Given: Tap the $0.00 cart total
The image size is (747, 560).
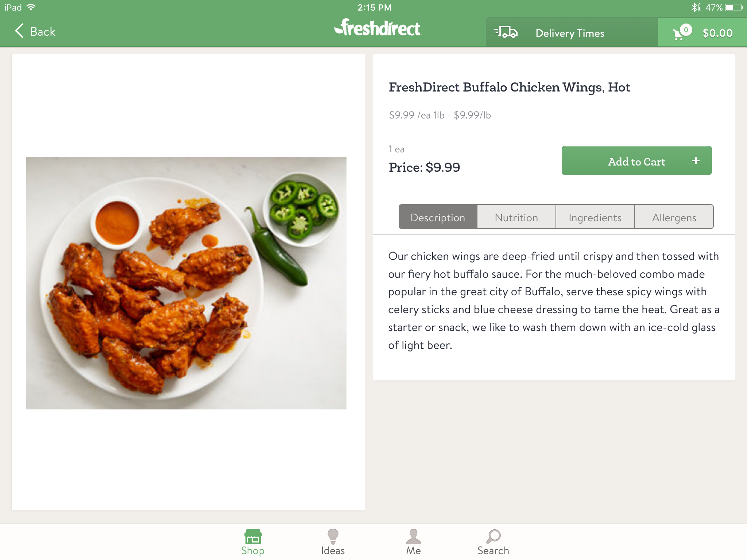Looking at the screenshot, I should [x=717, y=33].
